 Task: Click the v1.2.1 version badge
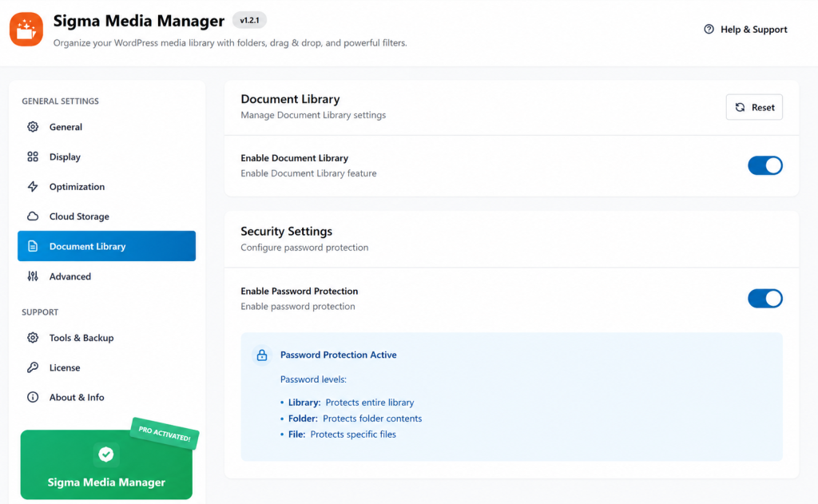point(249,20)
